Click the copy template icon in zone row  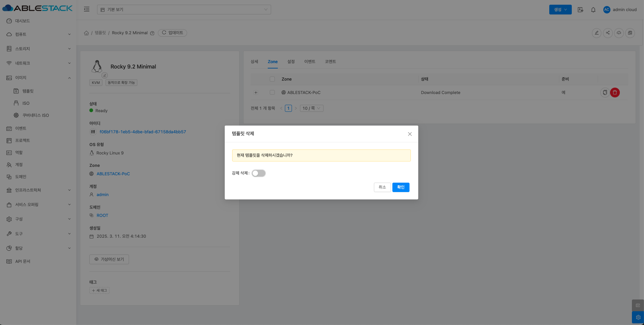(x=605, y=93)
